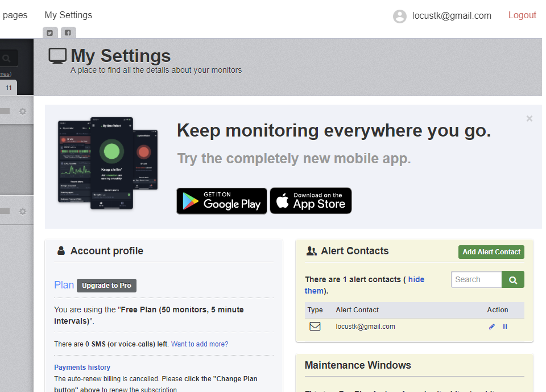This screenshot has height=392, width=546.
Task: Click the user avatar icon
Action: pyautogui.click(x=399, y=16)
